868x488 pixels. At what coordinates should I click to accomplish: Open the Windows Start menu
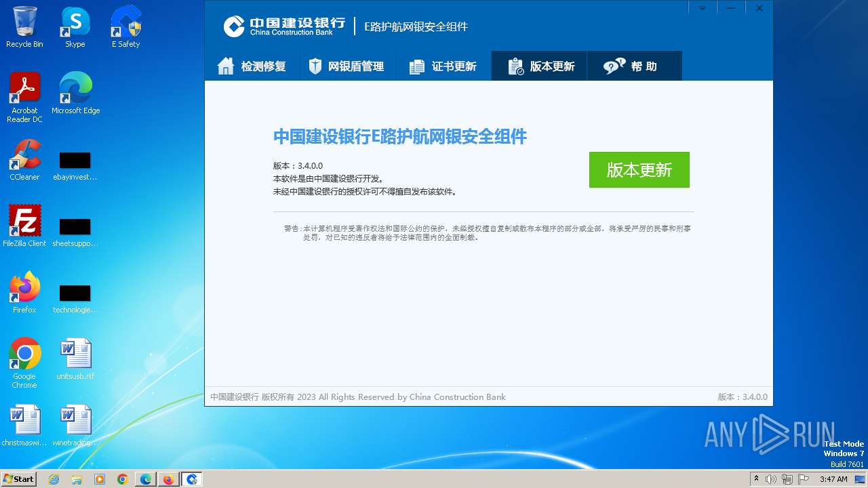click(19, 479)
